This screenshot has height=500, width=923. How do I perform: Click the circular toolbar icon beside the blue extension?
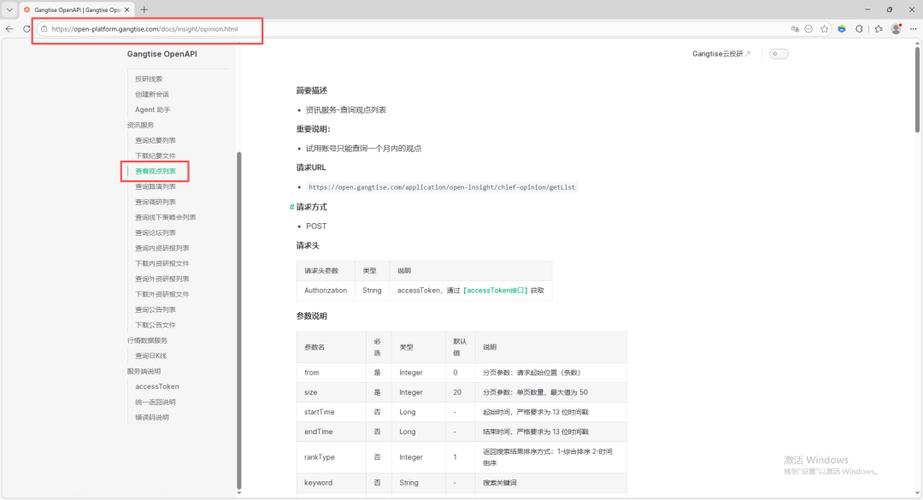(x=859, y=29)
